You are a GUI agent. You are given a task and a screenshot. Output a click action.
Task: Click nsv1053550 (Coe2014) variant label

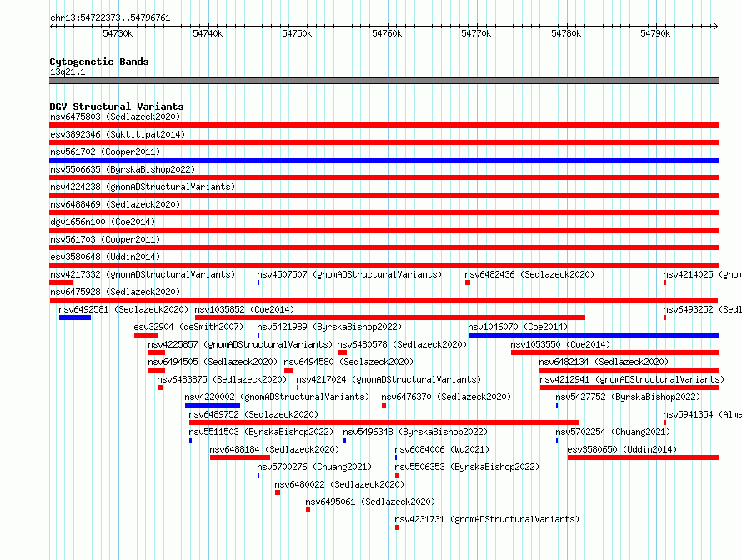tap(560, 344)
